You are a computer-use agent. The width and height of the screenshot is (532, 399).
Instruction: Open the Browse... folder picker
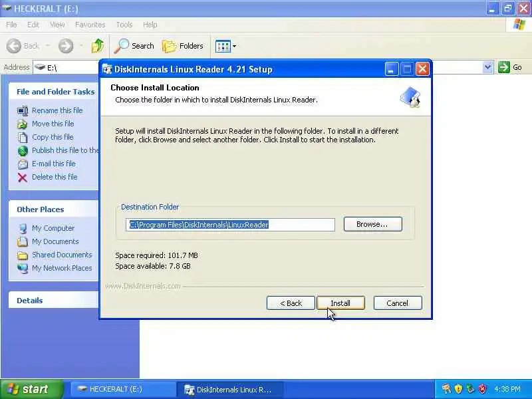(x=372, y=224)
